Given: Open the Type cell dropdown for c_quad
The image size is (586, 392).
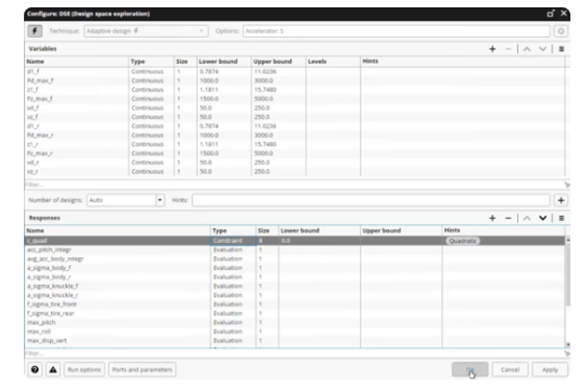Looking at the screenshot, I should [233, 241].
